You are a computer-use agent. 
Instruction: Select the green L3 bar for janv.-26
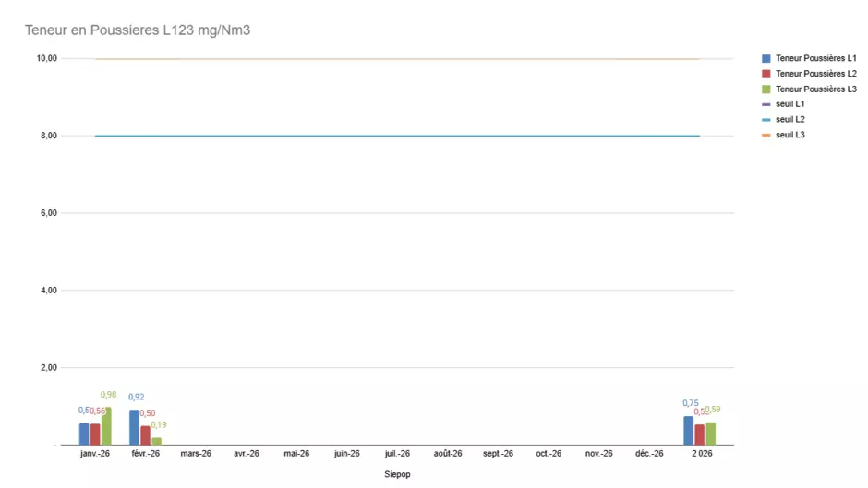pos(106,426)
